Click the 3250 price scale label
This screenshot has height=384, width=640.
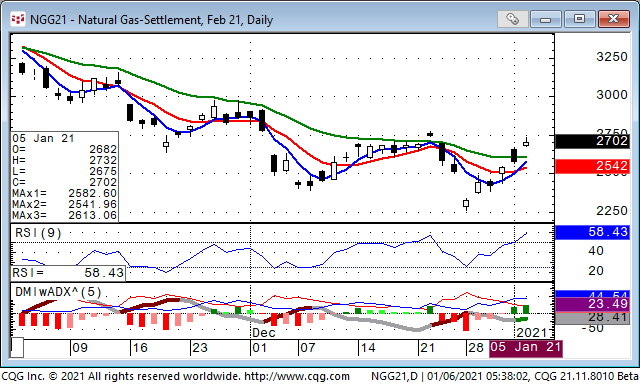tap(611, 57)
